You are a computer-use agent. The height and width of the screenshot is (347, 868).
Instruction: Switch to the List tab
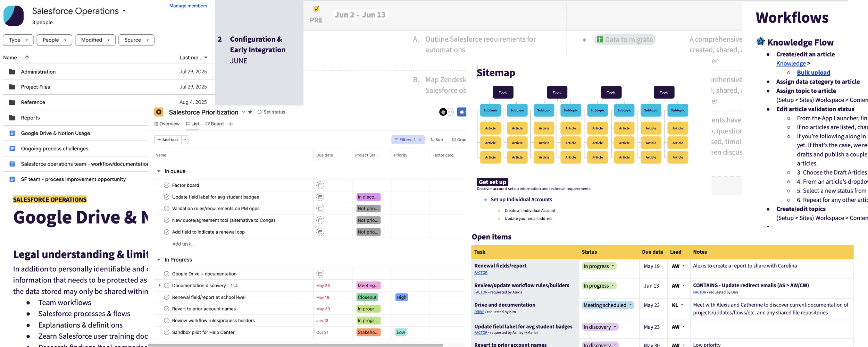pyautogui.click(x=192, y=124)
